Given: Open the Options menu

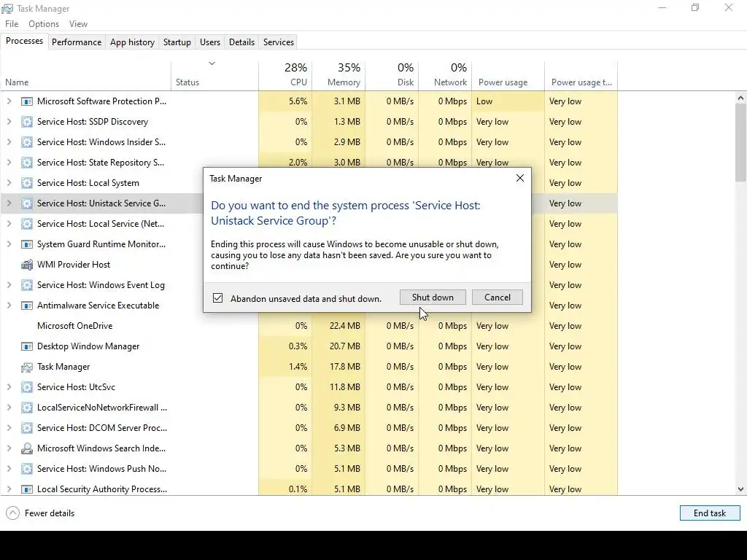Looking at the screenshot, I should click(x=44, y=24).
